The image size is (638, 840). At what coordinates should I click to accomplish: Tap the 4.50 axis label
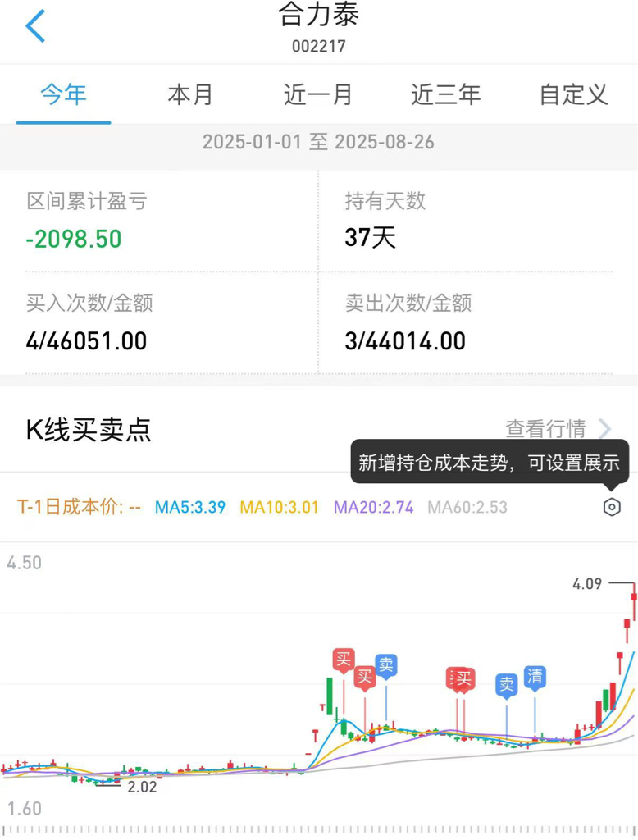(24, 563)
